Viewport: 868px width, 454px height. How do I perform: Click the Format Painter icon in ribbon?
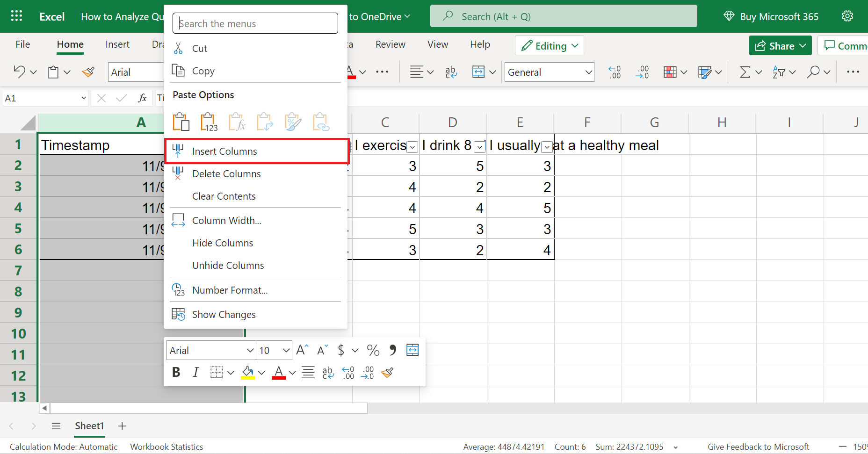click(88, 72)
